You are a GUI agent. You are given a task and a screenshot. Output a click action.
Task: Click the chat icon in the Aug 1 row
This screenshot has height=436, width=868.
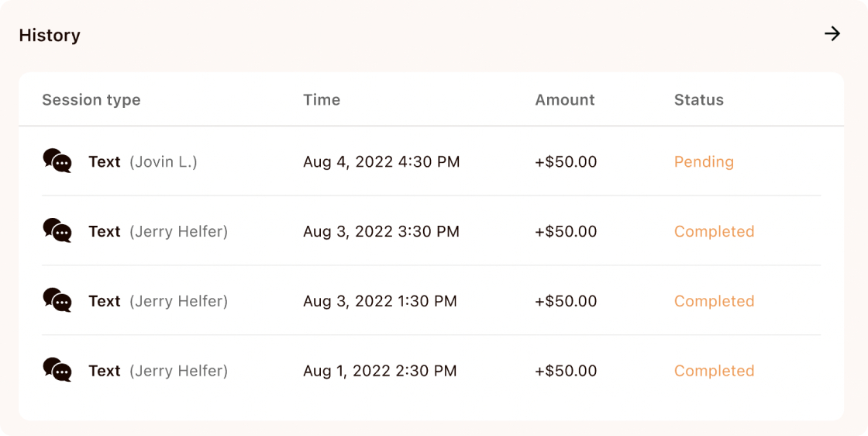click(x=57, y=371)
